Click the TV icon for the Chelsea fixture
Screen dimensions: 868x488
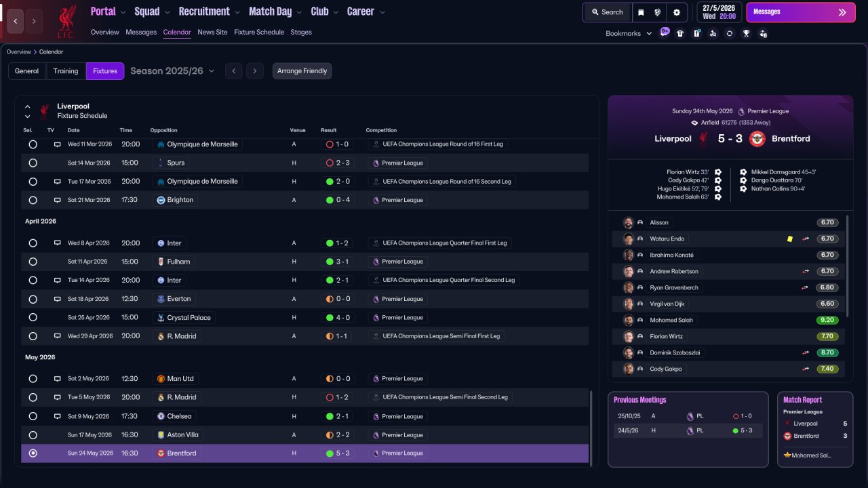click(58, 416)
